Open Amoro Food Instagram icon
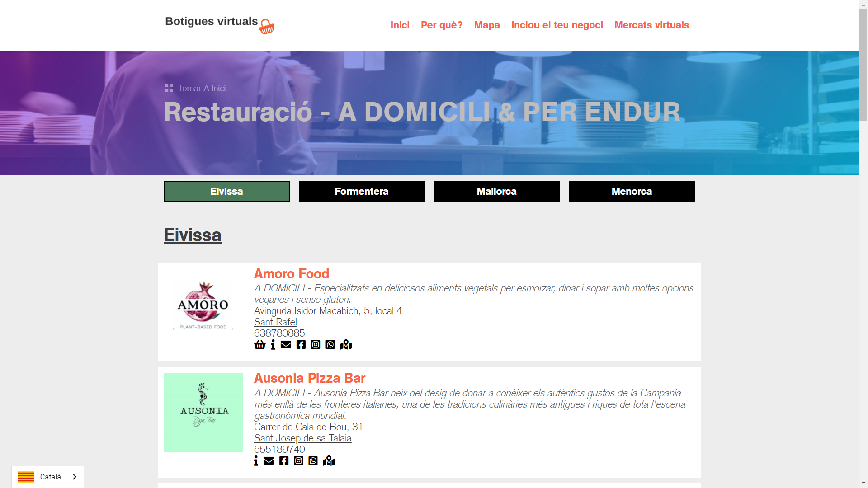The height and width of the screenshot is (488, 868). [316, 345]
